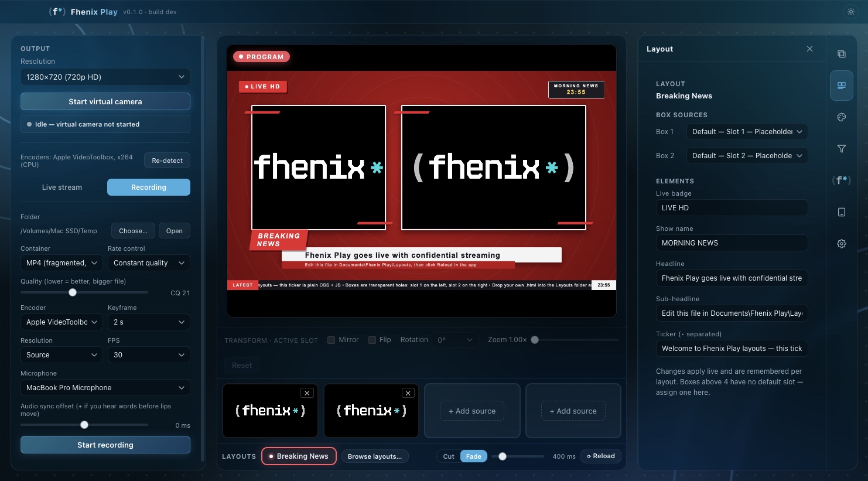868x481 pixels.
Task: Enable the Mirror checkbox
Action: tap(331, 340)
